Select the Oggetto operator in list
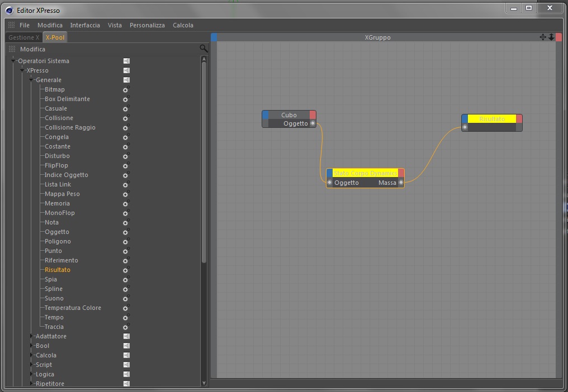568x392 pixels. click(57, 232)
